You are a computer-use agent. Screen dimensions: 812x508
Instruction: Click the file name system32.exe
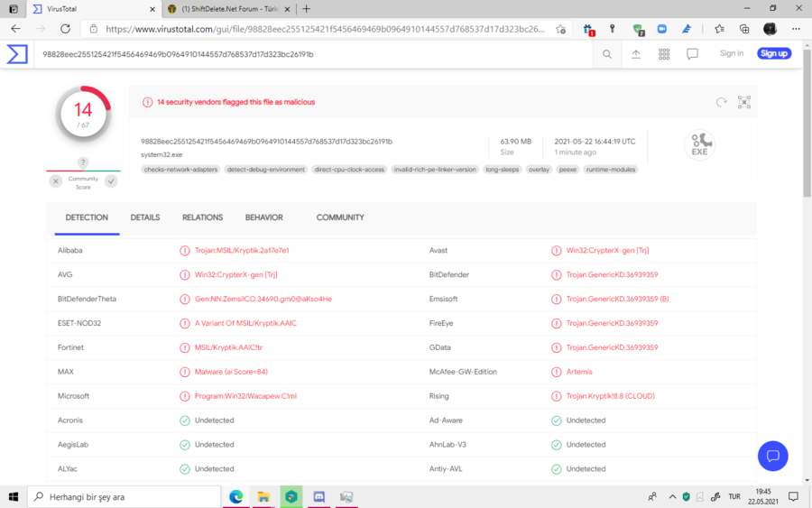pos(161,154)
